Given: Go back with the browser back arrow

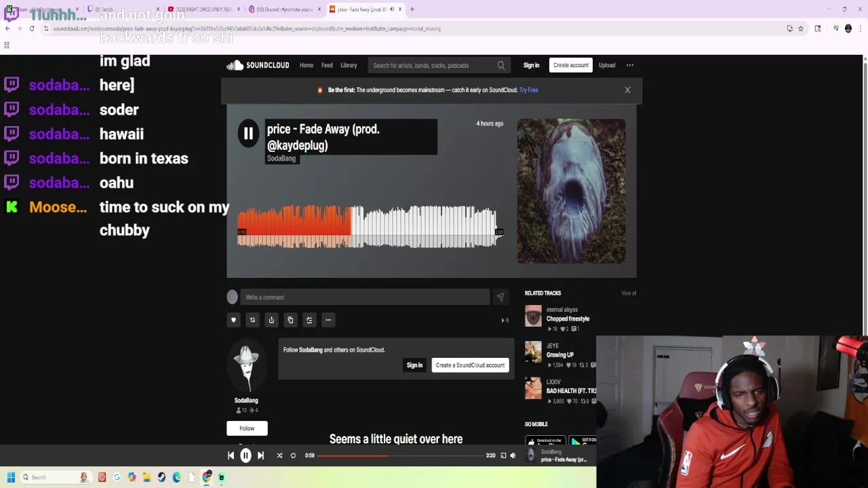Looking at the screenshot, I should (x=7, y=28).
